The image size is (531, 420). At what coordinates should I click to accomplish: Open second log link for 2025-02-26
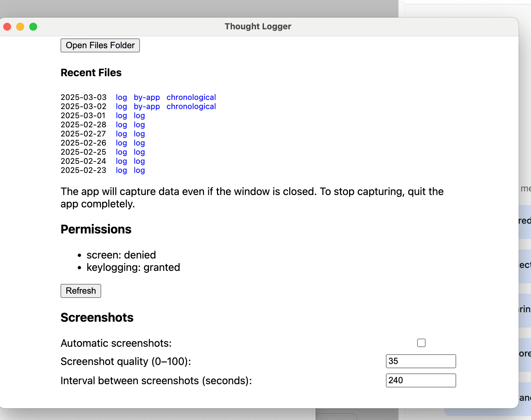[139, 143]
